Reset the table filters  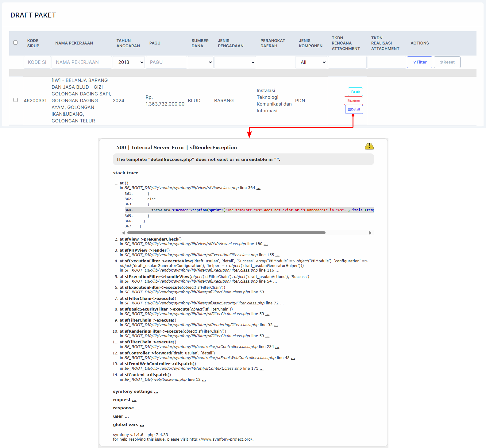(x=447, y=62)
